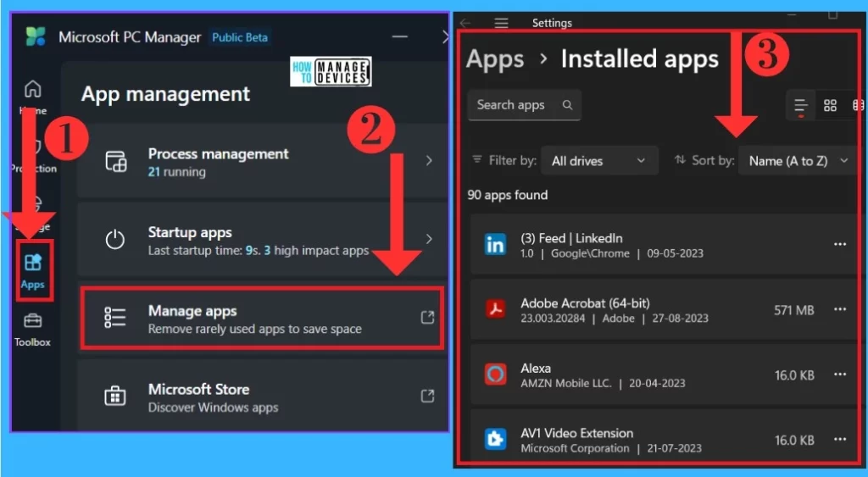Select AV1 Video Extension name text
Image resolution: width=868 pixels, height=477 pixels.
(x=576, y=433)
